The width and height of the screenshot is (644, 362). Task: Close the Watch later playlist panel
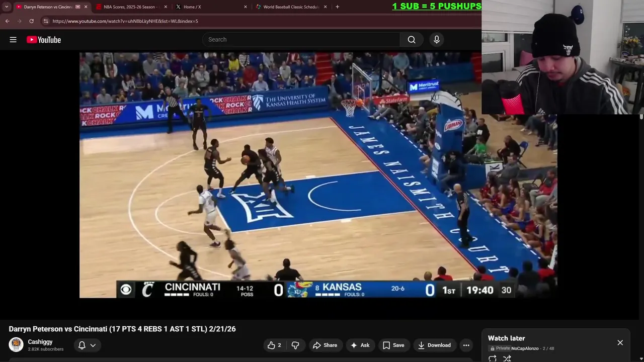tap(620, 342)
